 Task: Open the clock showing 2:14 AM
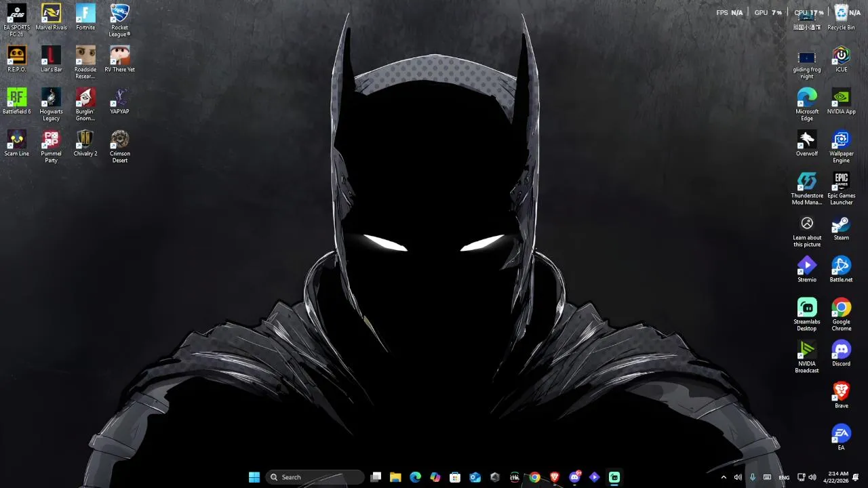(x=837, y=477)
